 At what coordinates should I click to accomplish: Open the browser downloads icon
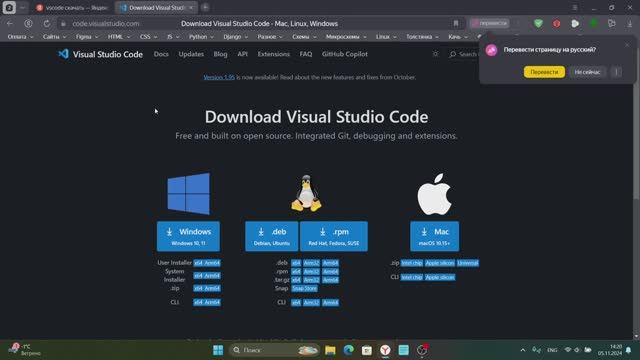[630, 24]
